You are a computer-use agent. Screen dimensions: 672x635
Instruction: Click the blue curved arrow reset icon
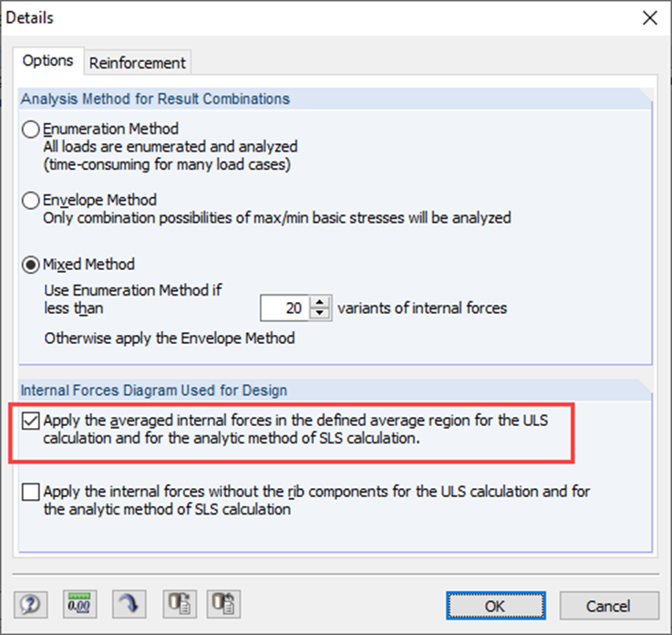(129, 604)
